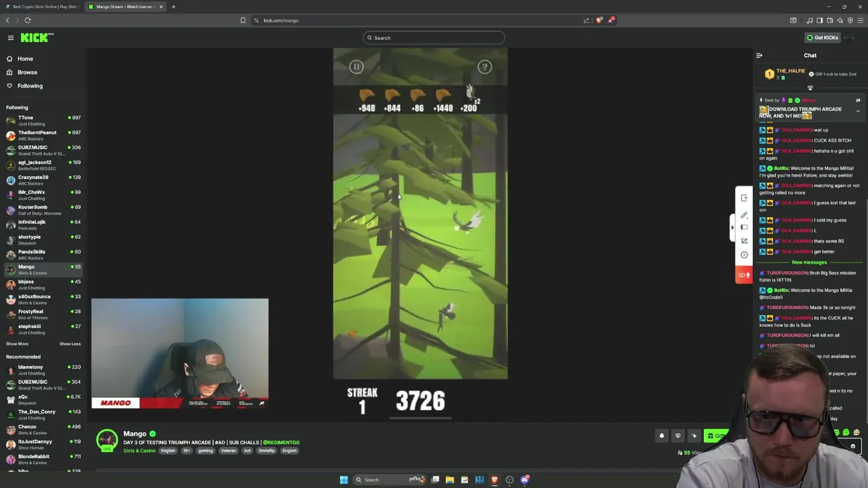Viewport: 868px width, 488px height.
Task: Expand the pinned DOWNLOAD TRIUMPH ARCADE message
Action: point(858,111)
